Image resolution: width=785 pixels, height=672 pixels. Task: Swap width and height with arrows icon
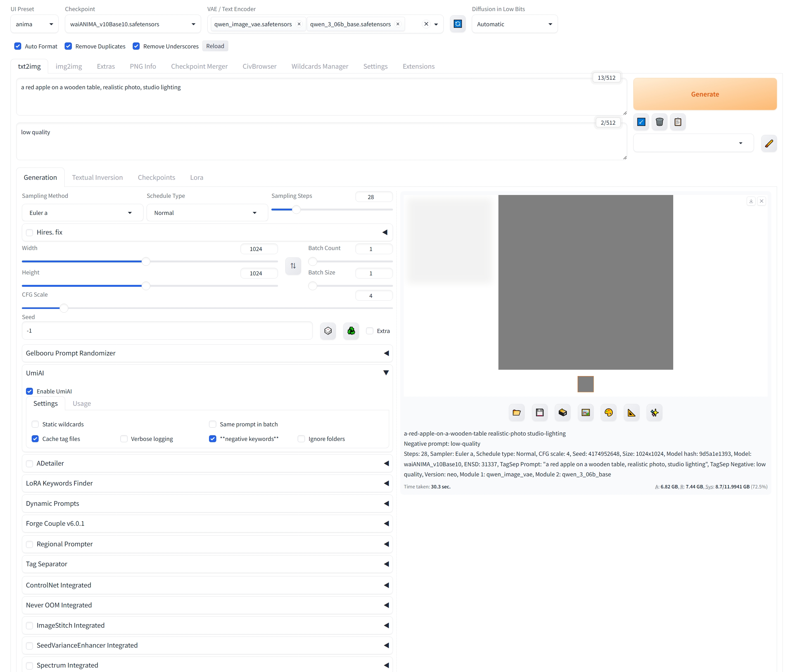pos(293,266)
